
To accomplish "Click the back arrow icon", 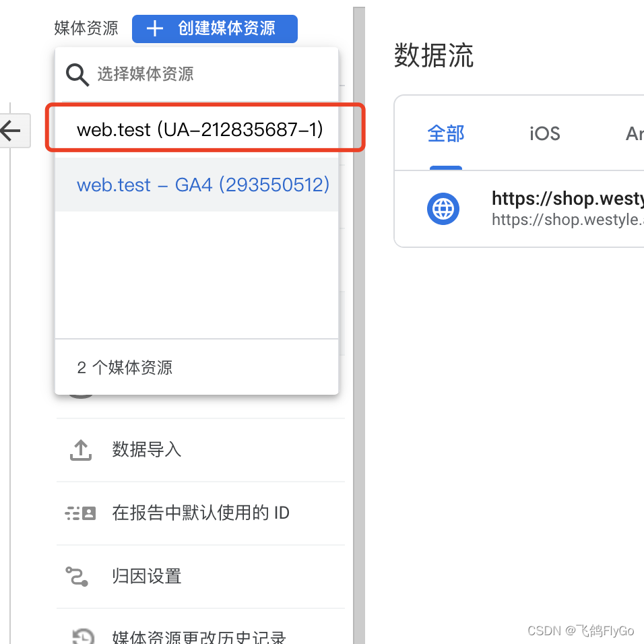I will click(x=11, y=131).
